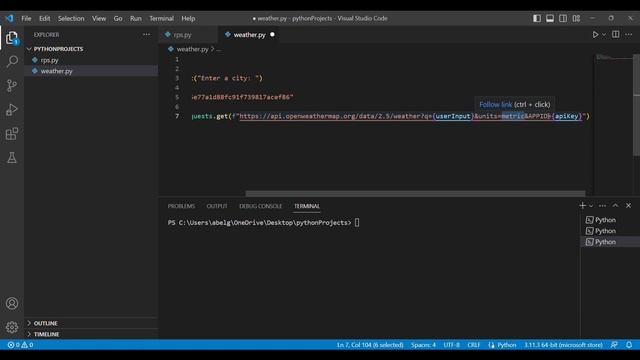Open notifications bell in status bar
The height and width of the screenshot is (360, 640).
pos(629,345)
